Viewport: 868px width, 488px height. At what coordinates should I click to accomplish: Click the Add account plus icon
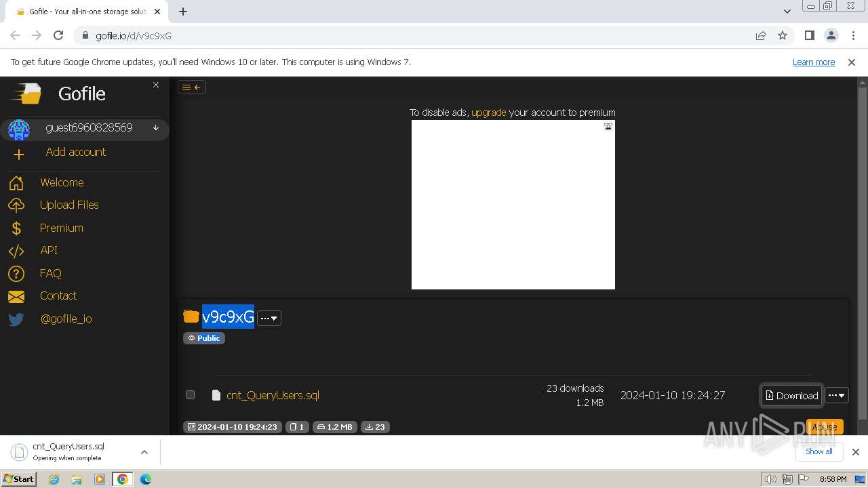(18, 155)
